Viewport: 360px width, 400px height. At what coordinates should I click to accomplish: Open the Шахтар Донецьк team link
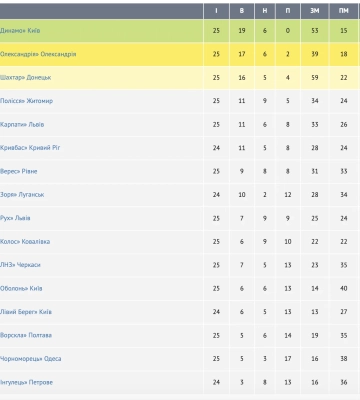tap(26, 78)
